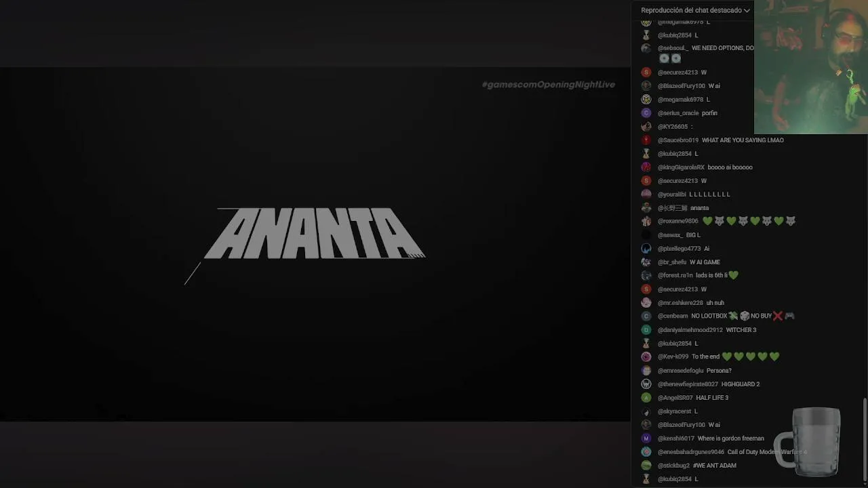The height and width of the screenshot is (488, 868).
Task: Select the 'WITCHER 3' chat message
Action: pyautogui.click(x=741, y=330)
